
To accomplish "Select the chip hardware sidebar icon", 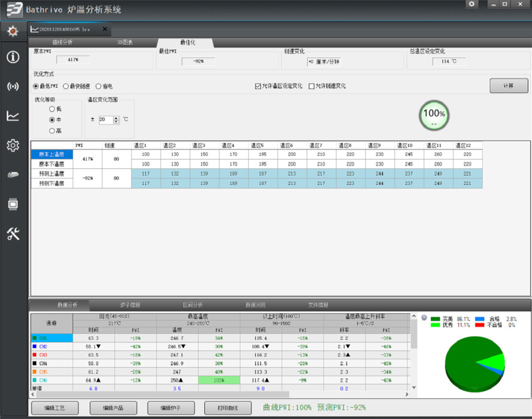I will pyautogui.click(x=13, y=204).
